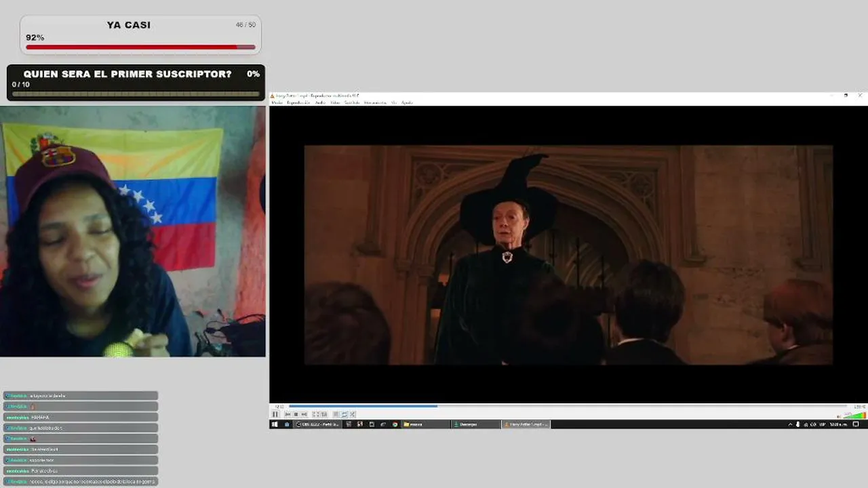Click the VLC seek bar
The height and width of the screenshot is (488, 868).
tap(568, 407)
